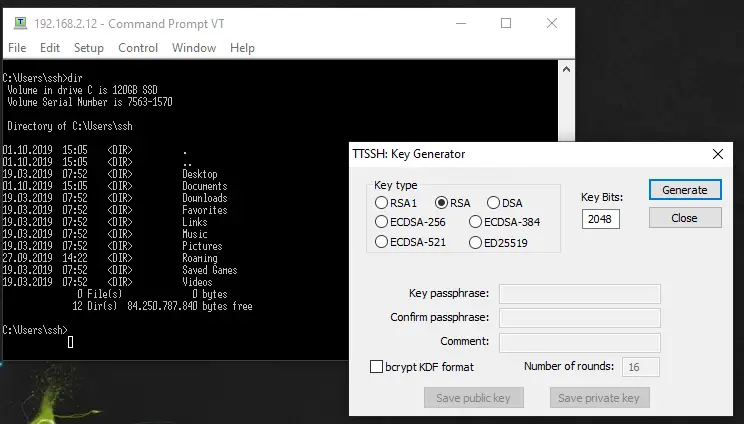Click the '84.250.787.840 bytes free' text

pyautogui.click(x=190, y=306)
